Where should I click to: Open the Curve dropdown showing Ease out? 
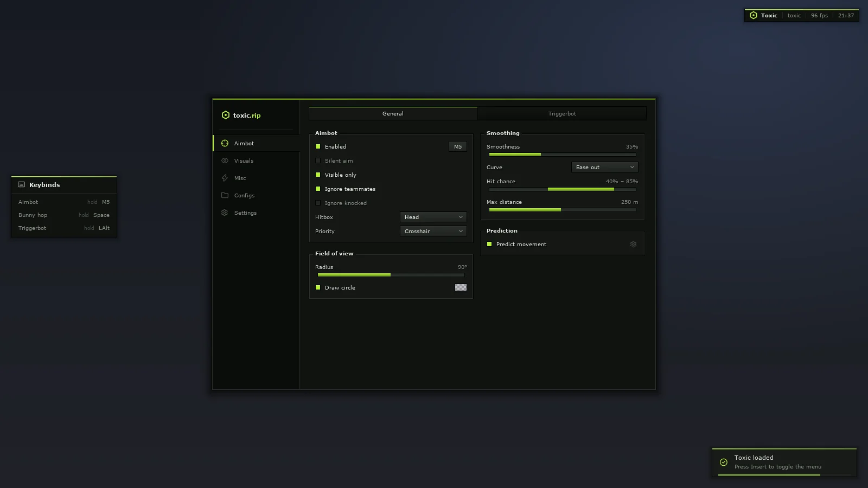tap(605, 167)
